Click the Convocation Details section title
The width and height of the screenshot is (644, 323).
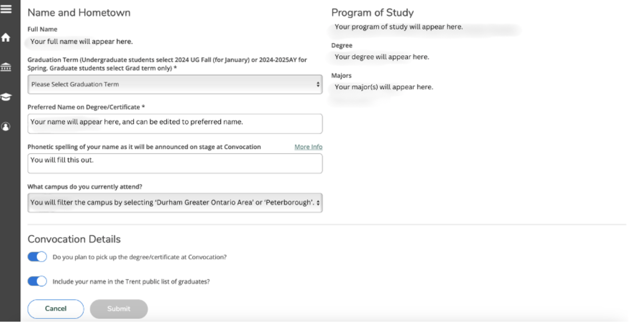(74, 239)
